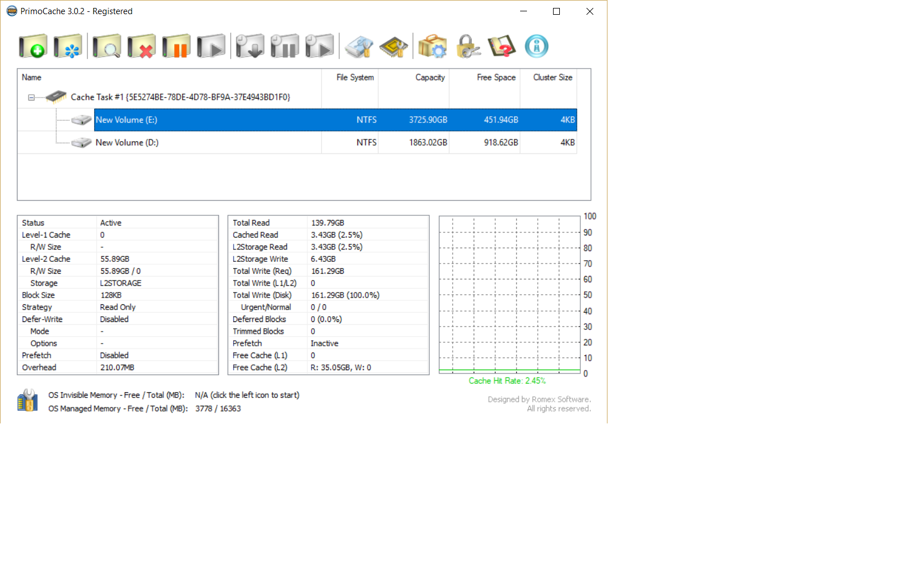924x577 pixels.
Task: Click the Level-2 Cache value 55.89GB
Action: pyautogui.click(x=115, y=259)
